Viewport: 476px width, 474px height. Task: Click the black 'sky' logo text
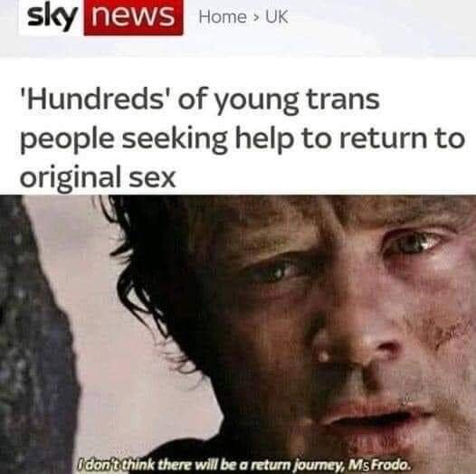pyautogui.click(x=51, y=17)
